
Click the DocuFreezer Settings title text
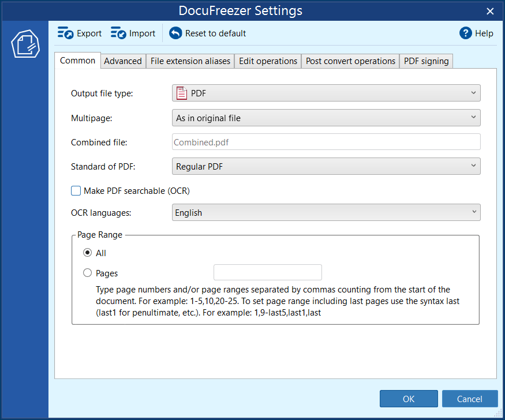(x=241, y=10)
